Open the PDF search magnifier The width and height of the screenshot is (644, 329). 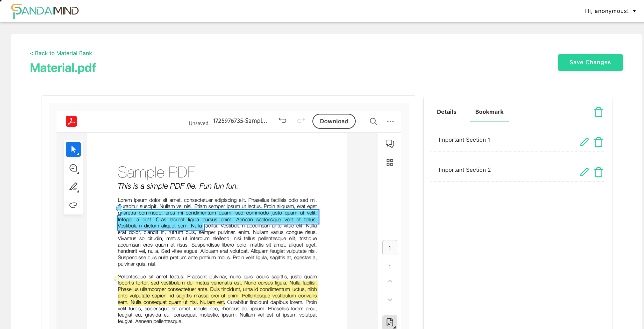point(373,121)
